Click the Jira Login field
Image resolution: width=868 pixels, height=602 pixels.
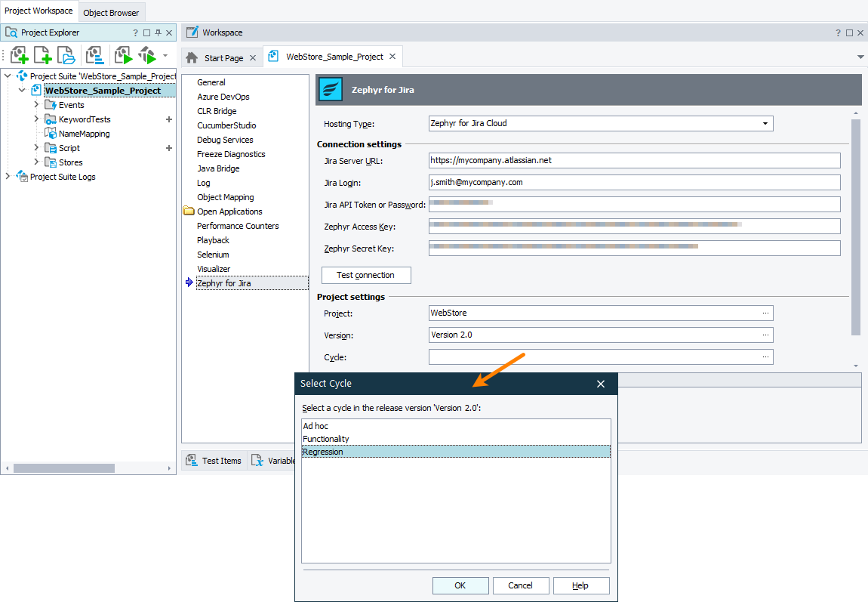pyautogui.click(x=634, y=182)
